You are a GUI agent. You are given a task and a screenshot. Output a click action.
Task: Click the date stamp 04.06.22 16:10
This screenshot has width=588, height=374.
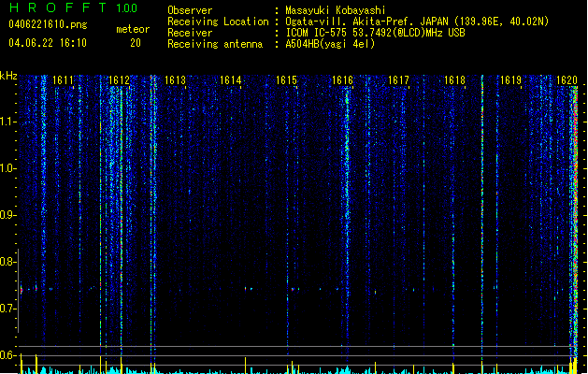pyautogui.click(x=48, y=43)
